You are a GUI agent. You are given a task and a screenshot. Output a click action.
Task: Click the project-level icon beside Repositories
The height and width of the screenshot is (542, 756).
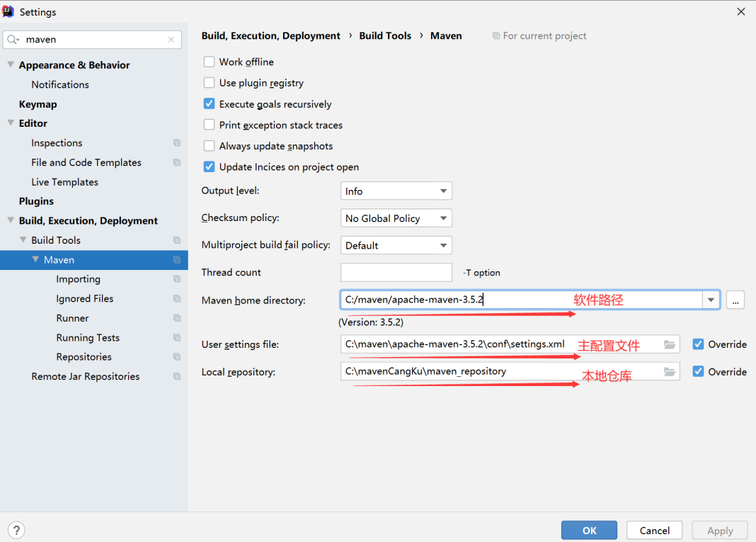(x=177, y=356)
